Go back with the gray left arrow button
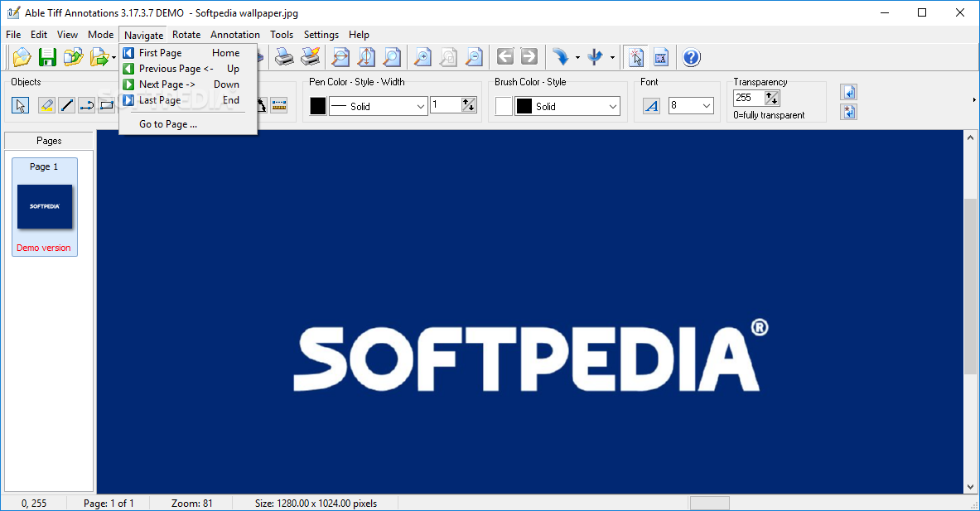The width and height of the screenshot is (980, 511). pyautogui.click(x=505, y=57)
